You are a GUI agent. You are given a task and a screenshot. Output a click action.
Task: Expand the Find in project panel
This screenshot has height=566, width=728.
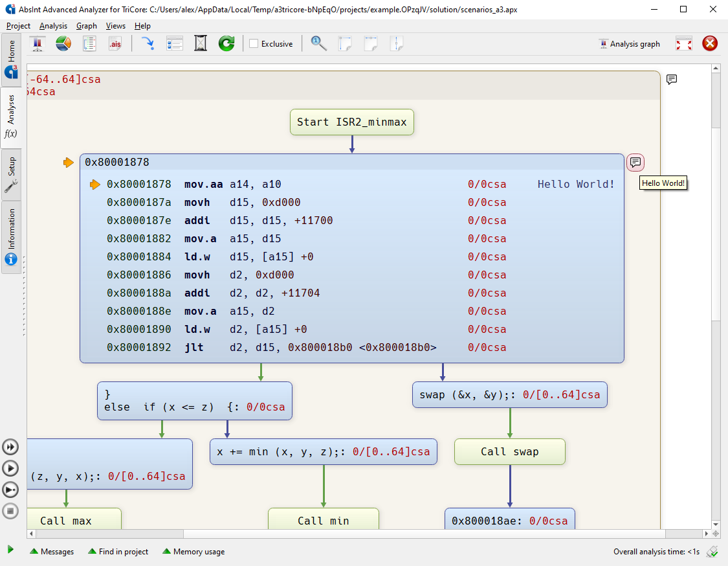tap(118, 552)
